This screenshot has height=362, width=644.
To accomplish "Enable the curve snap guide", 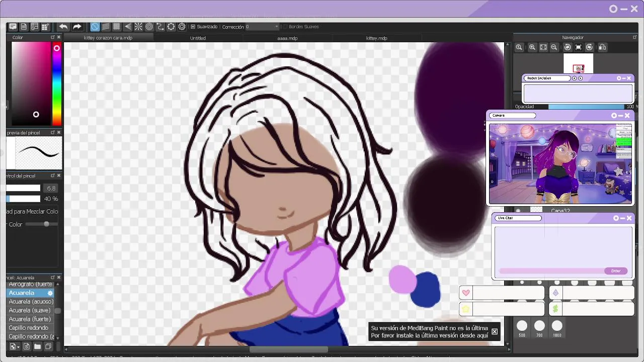I will coord(160,27).
